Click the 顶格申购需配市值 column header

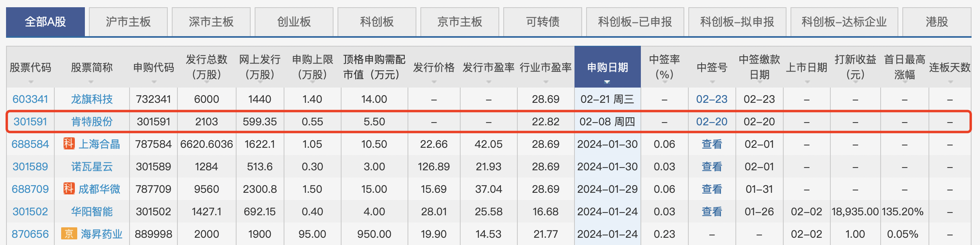pyautogui.click(x=374, y=67)
